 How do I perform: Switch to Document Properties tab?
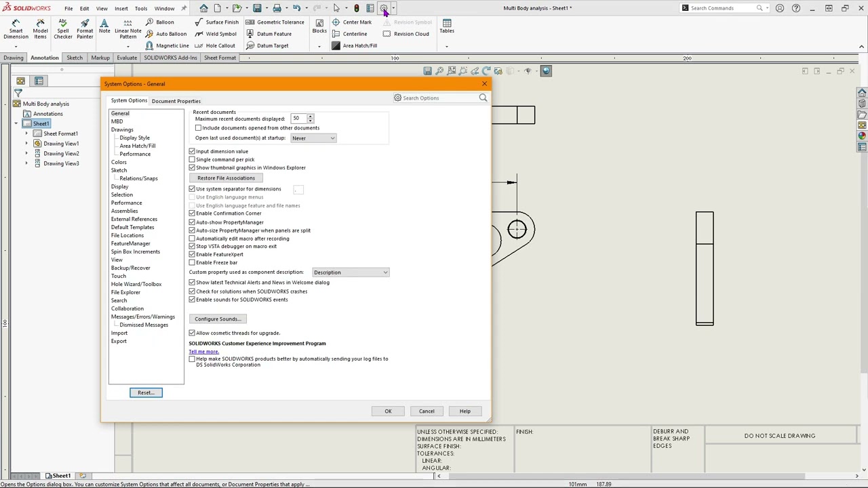(x=176, y=101)
